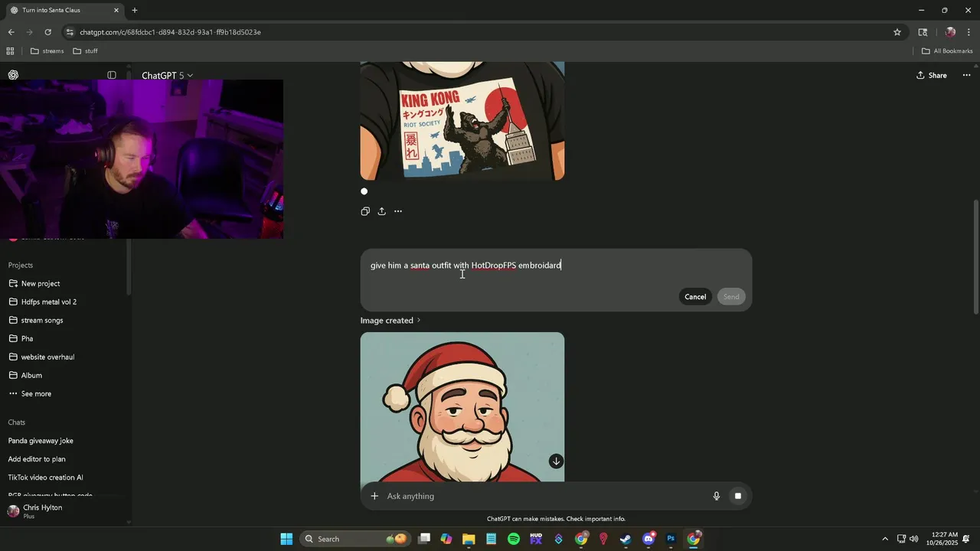
Task: Open the conversation options three-dot menu
Action: pyautogui.click(x=966, y=75)
